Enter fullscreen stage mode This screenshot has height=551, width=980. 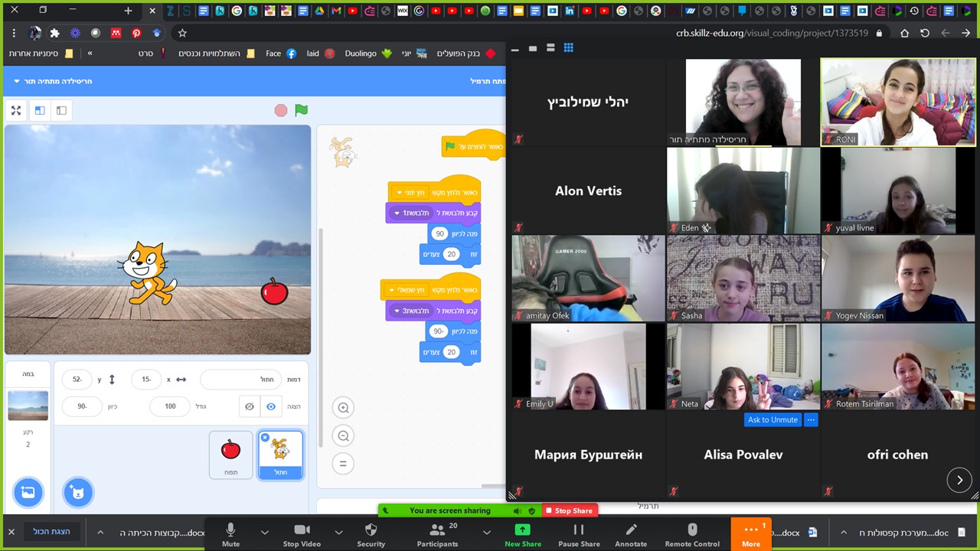pyautogui.click(x=16, y=110)
